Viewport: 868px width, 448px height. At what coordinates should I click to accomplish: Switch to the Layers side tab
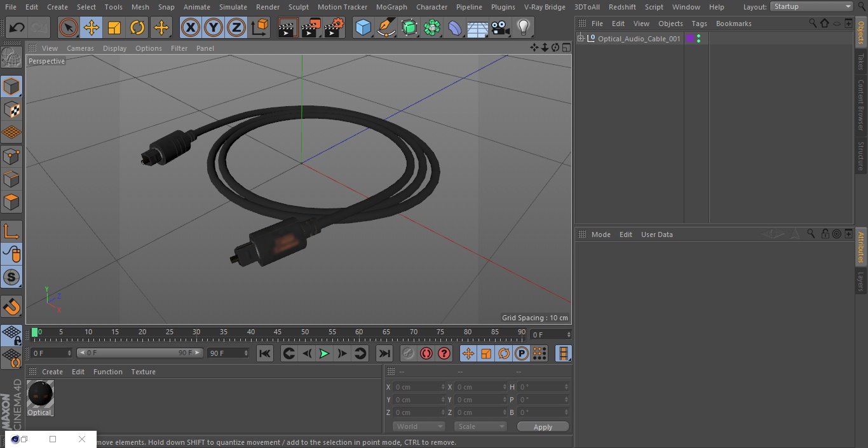point(861,281)
